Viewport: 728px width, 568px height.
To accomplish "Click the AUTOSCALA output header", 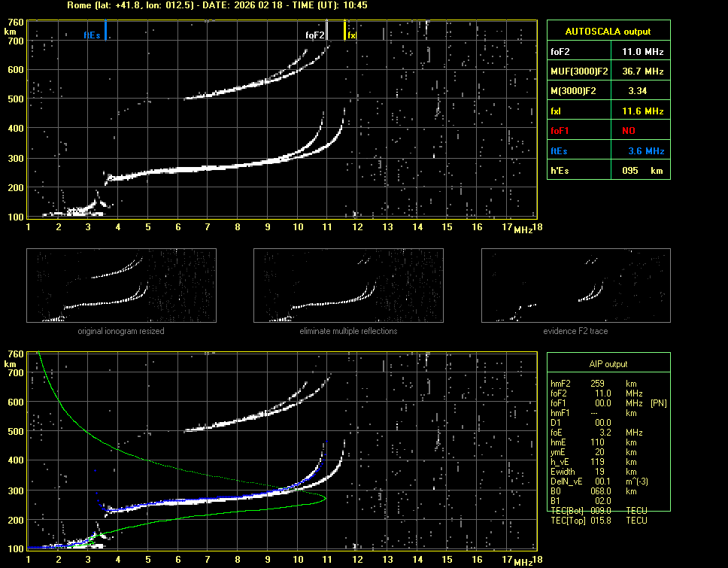I will tap(608, 32).
